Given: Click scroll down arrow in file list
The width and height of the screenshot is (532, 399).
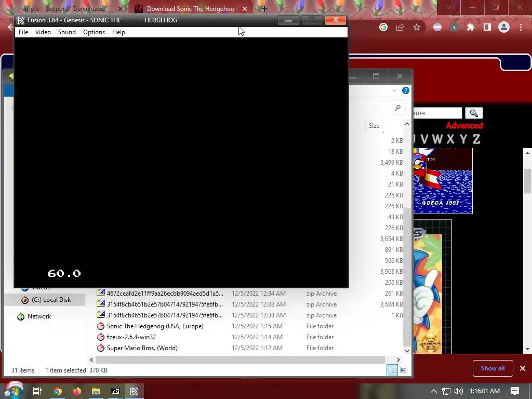Looking at the screenshot, I should (407, 351).
